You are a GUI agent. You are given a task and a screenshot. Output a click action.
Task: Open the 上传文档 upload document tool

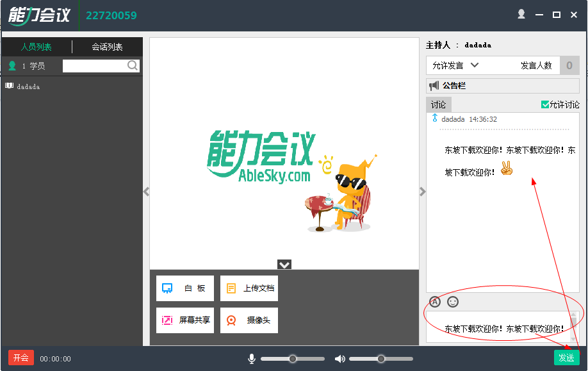pos(249,288)
